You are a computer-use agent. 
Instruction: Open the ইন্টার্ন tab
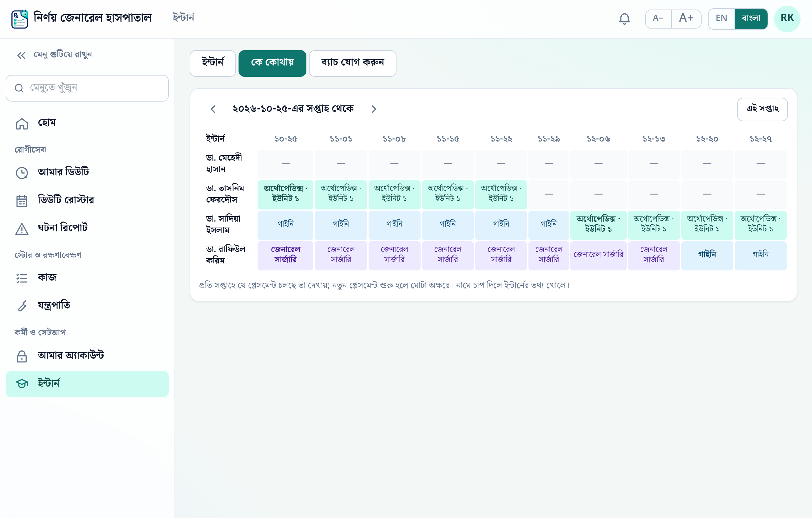coord(213,63)
